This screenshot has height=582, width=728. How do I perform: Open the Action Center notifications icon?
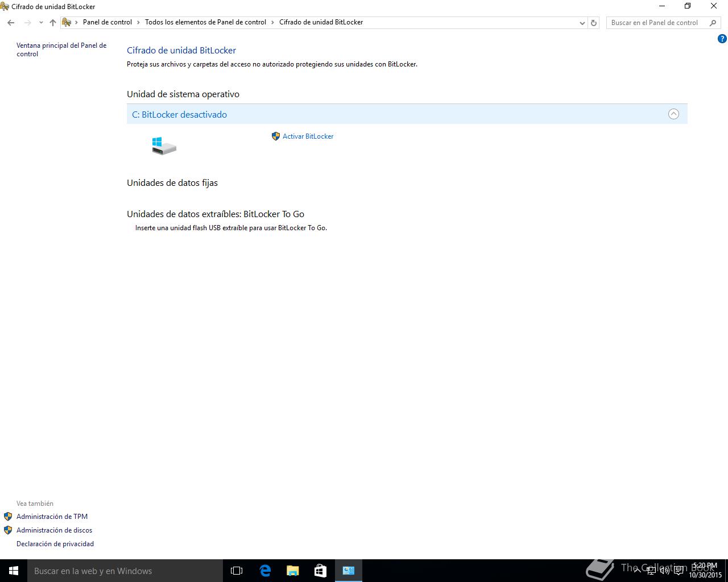click(x=679, y=571)
